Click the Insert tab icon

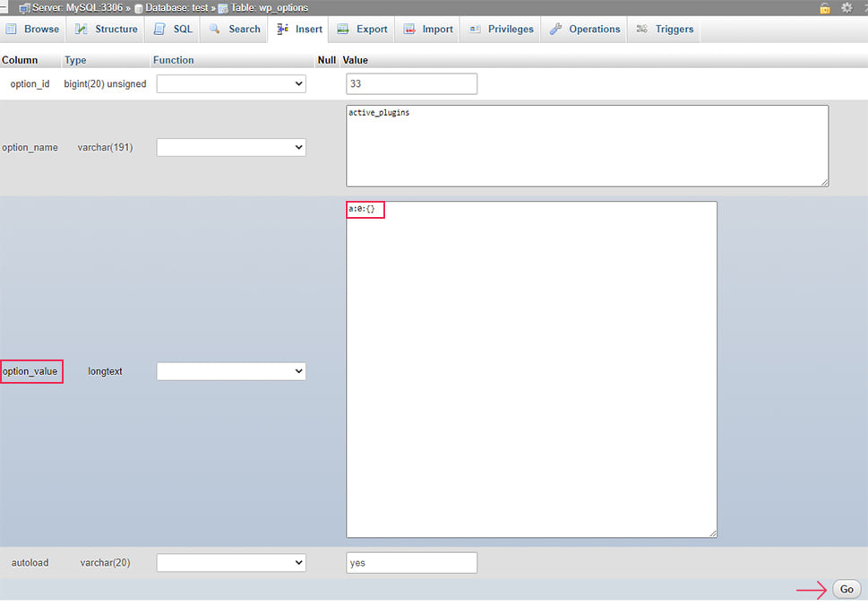click(282, 29)
